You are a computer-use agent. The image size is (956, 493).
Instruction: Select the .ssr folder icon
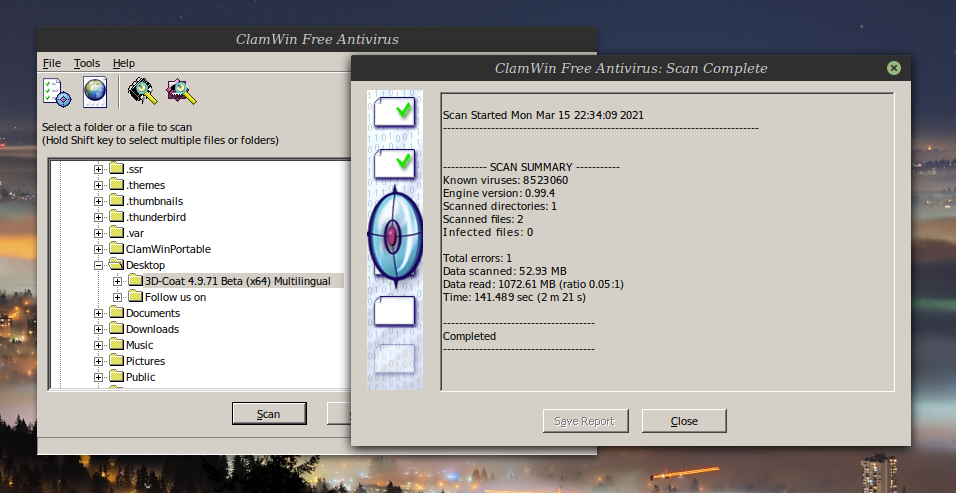click(116, 169)
